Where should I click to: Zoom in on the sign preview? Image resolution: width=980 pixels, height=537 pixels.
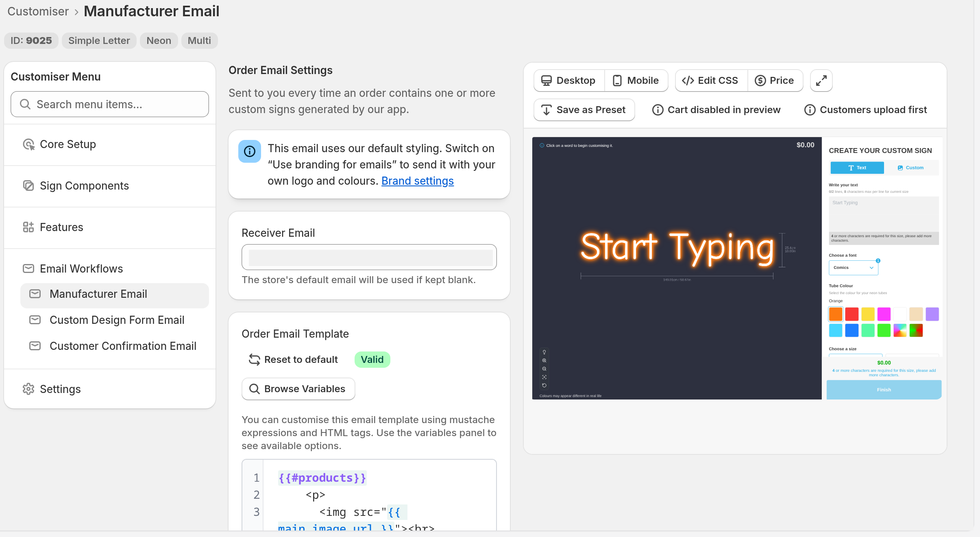(x=544, y=361)
